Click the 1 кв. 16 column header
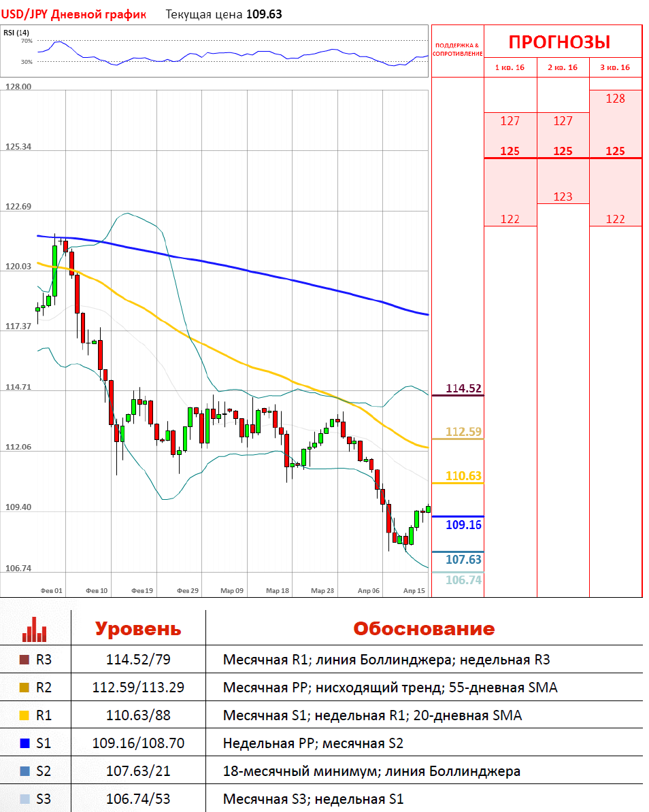Viewport: 649px width, 812px height. [510, 67]
